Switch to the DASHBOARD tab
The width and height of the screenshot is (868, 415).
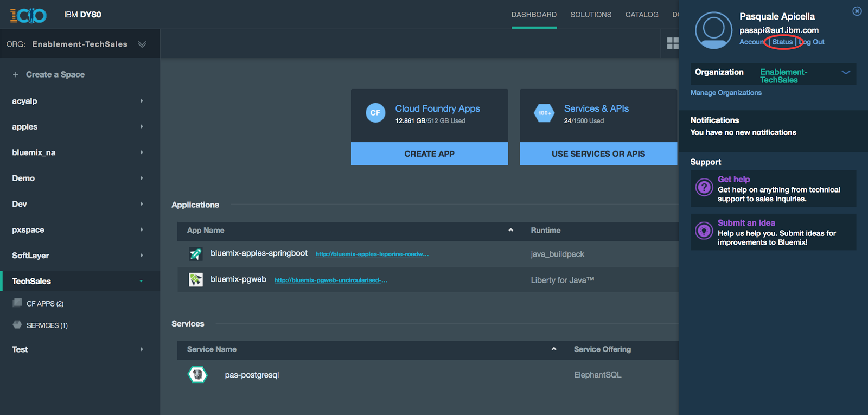(x=534, y=15)
